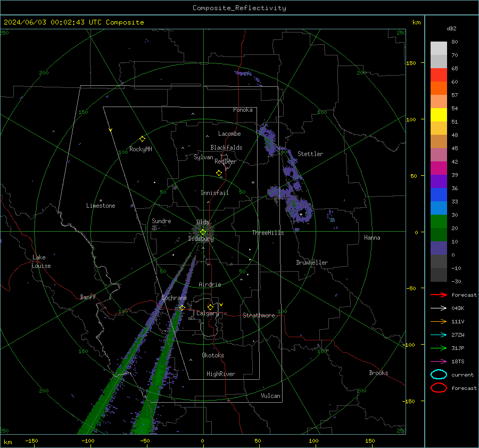The height and width of the screenshot is (448, 479).
Task: Click the Brooks city label
Action: 378,373
